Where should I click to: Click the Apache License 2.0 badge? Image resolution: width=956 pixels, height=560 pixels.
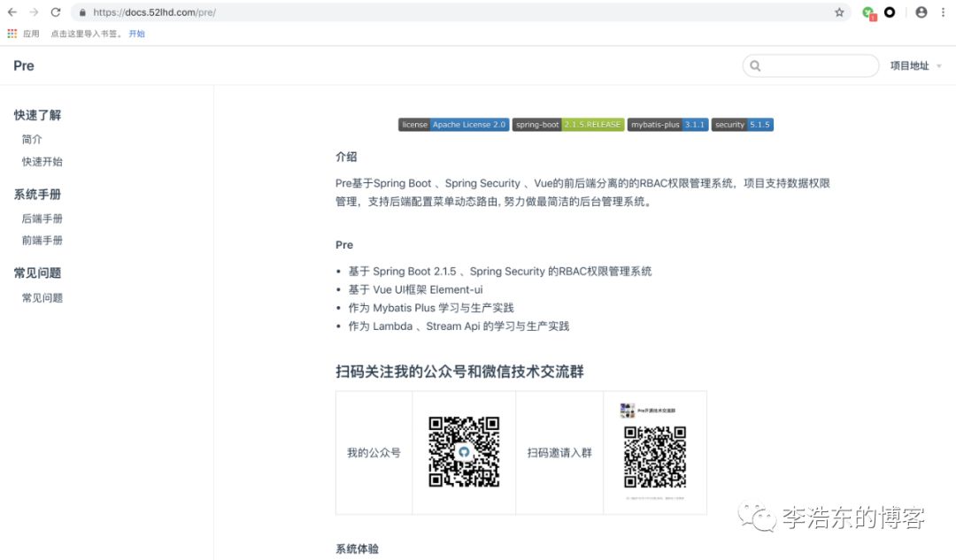(453, 125)
